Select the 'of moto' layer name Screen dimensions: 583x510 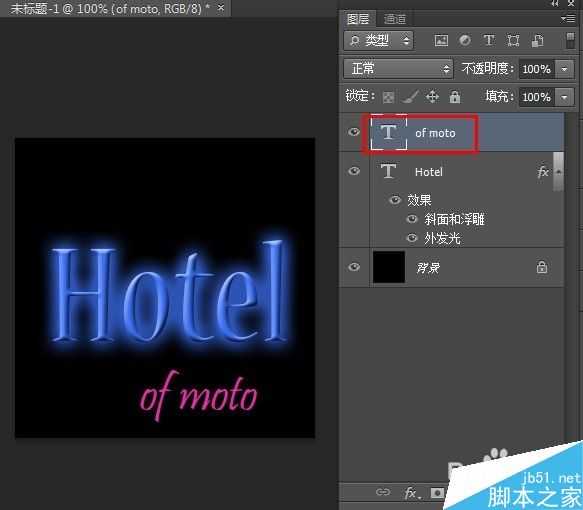coord(435,133)
